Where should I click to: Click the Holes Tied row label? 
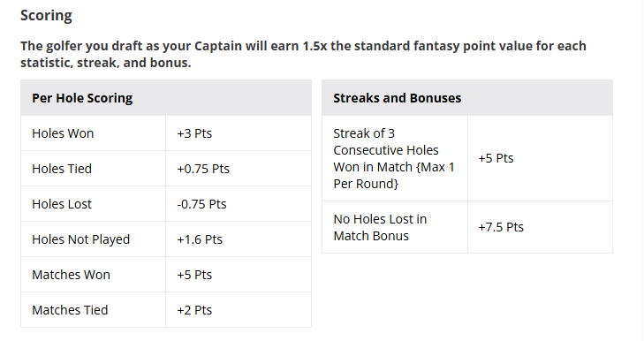[62, 169]
